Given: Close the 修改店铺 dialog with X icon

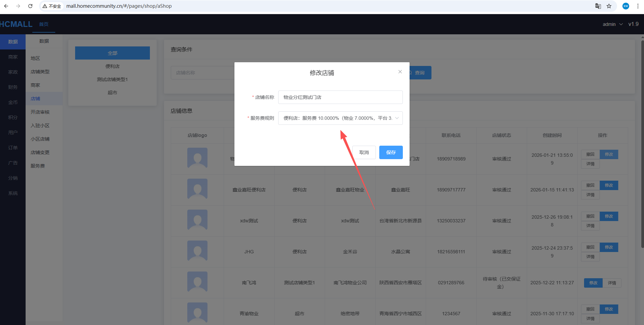Looking at the screenshot, I should point(400,72).
